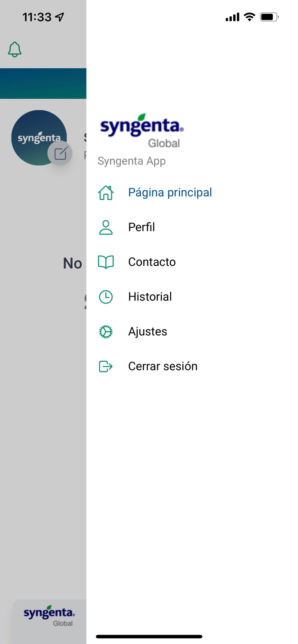Tap the battery indicator in the status bar
The image size is (298, 644).
270,17
